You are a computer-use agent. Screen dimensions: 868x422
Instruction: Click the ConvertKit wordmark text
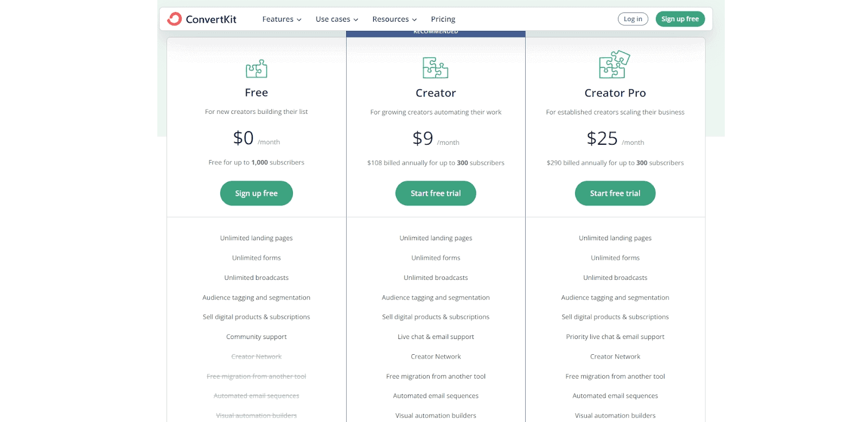[x=211, y=20]
